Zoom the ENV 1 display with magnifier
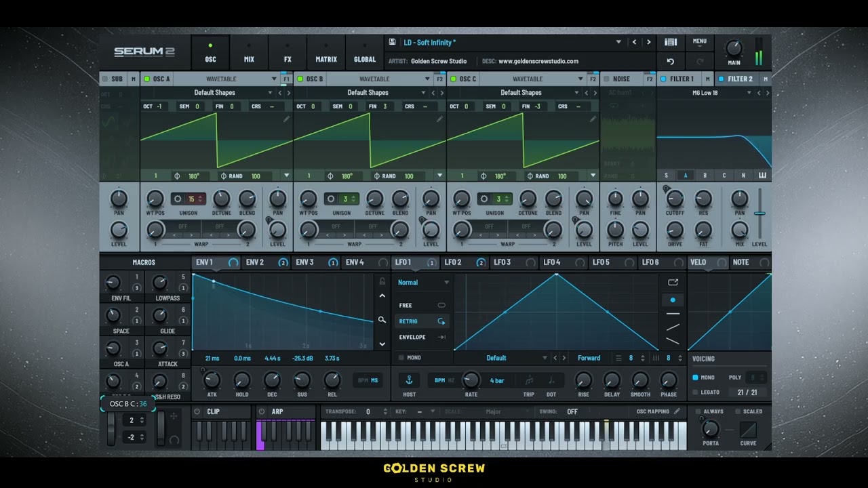This screenshot has width=868, height=488. pyautogui.click(x=382, y=320)
